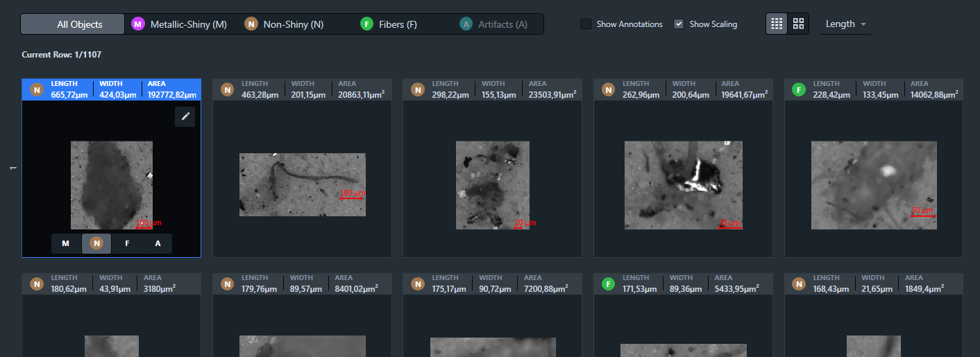This screenshot has width=980, height=357.
Task: Click the area value 8401,02µm²
Action: (x=357, y=289)
